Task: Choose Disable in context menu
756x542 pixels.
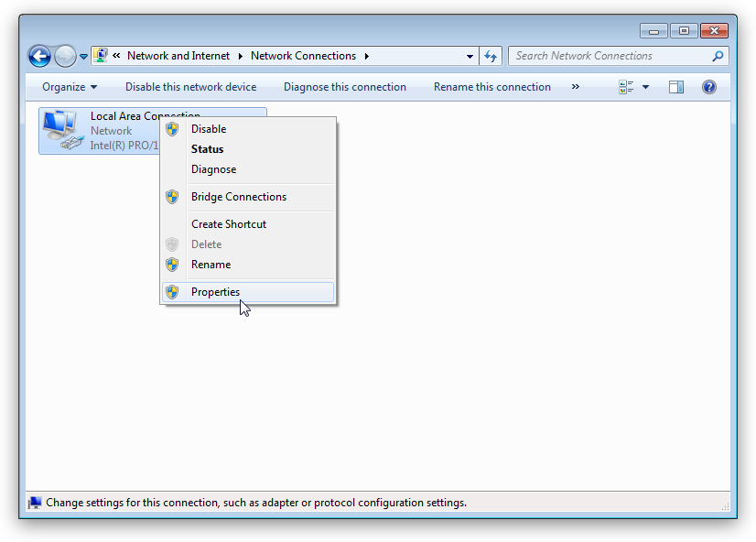Action: click(248, 129)
